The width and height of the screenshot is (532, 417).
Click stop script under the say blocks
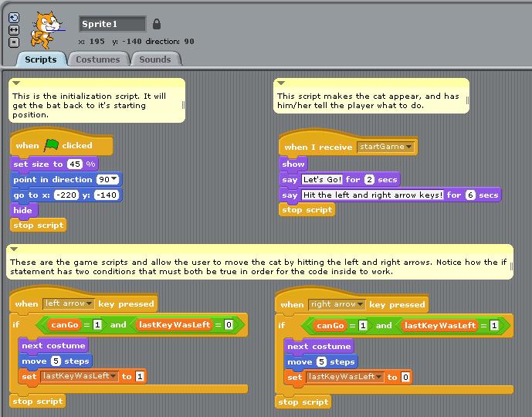307,210
